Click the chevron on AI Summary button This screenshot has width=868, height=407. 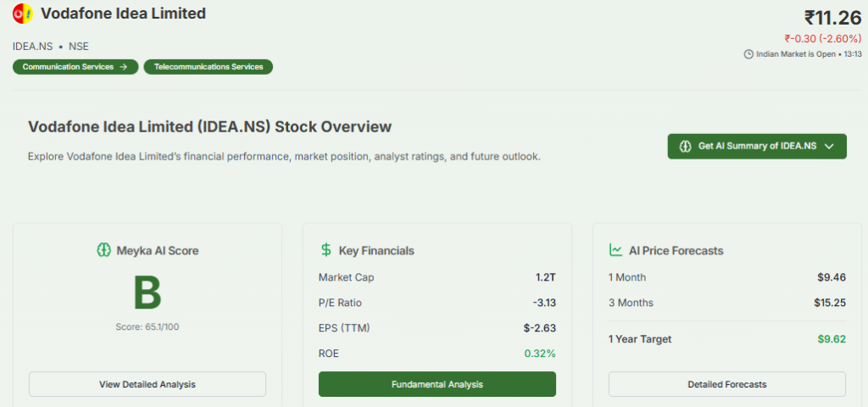click(829, 146)
